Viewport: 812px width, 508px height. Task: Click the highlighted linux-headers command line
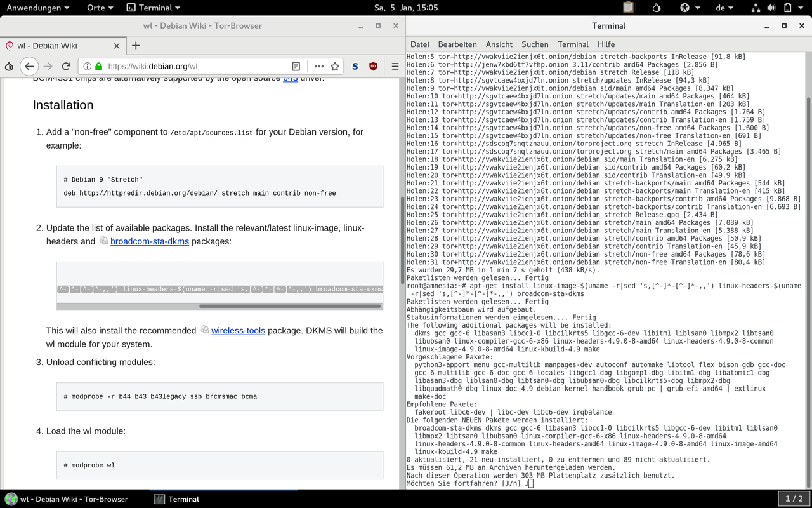point(219,290)
